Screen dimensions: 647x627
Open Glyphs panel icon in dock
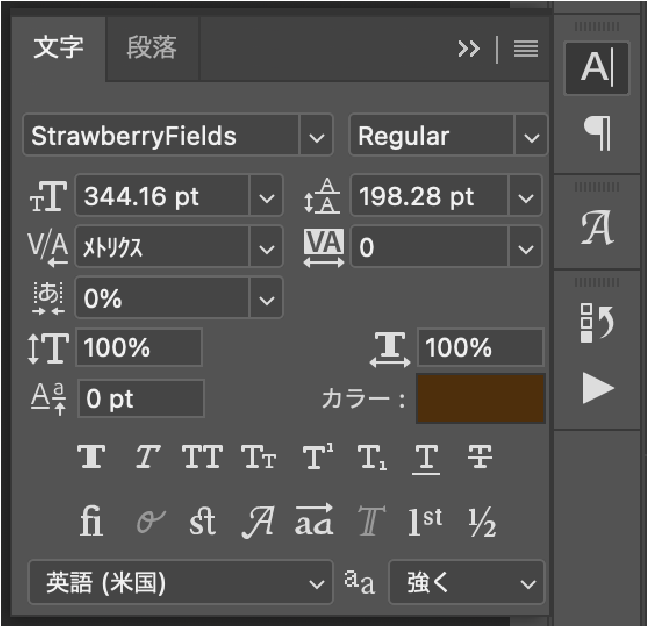pos(597,228)
